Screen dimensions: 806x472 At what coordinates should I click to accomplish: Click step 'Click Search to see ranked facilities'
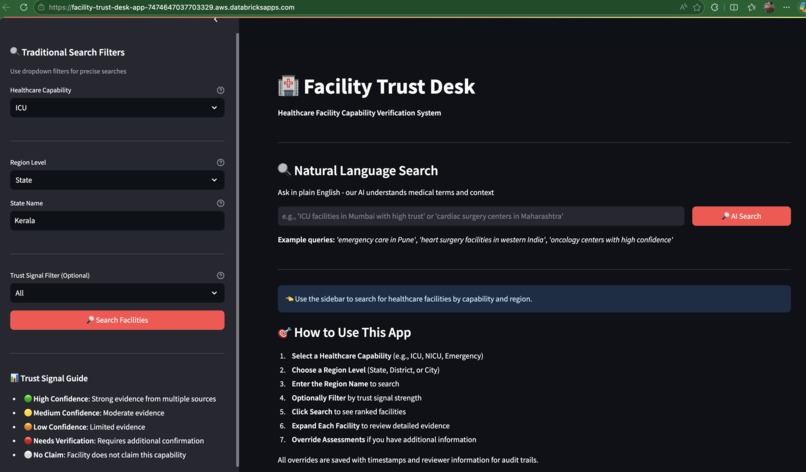(x=349, y=412)
